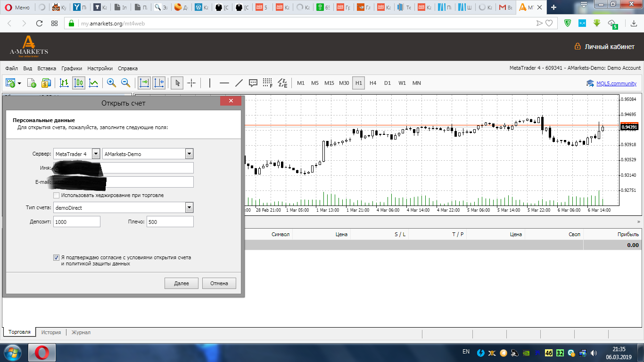The image size is (644, 362).
Task: Set chart timeframe to W1
Action: pos(402,83)
